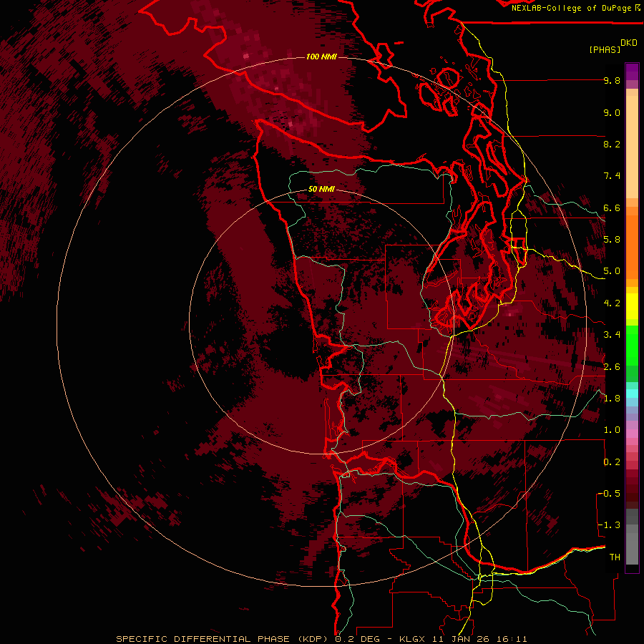Click the 4.2 value on color scale
The image size is (644, 644).
612,303
